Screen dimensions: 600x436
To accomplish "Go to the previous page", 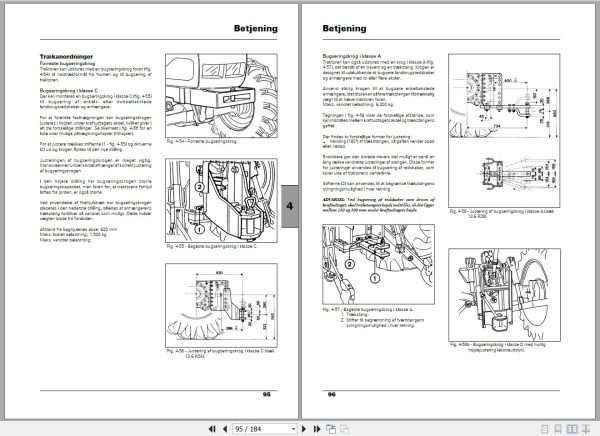I will [x=225, y=429].
